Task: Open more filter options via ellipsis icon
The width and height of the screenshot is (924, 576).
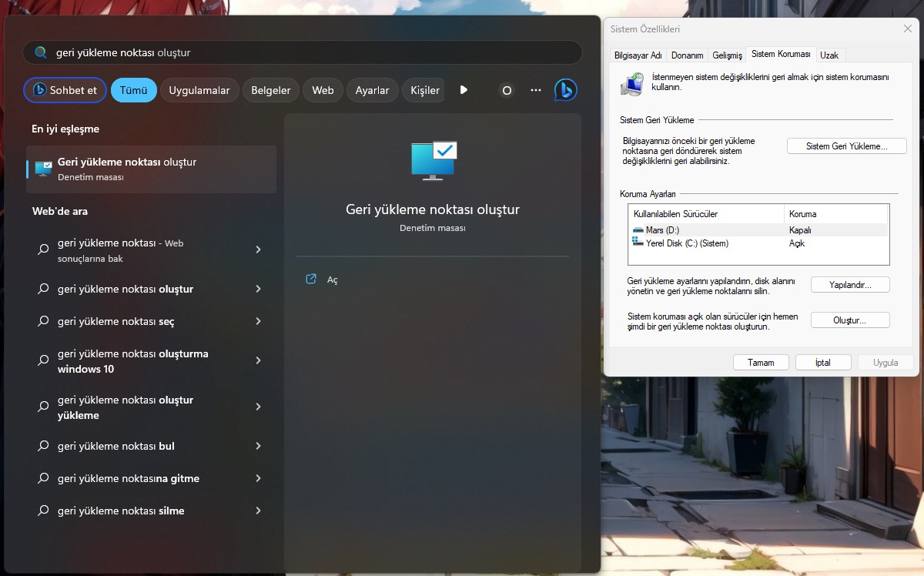Action: pyautogui.click(x=536, y=90)
